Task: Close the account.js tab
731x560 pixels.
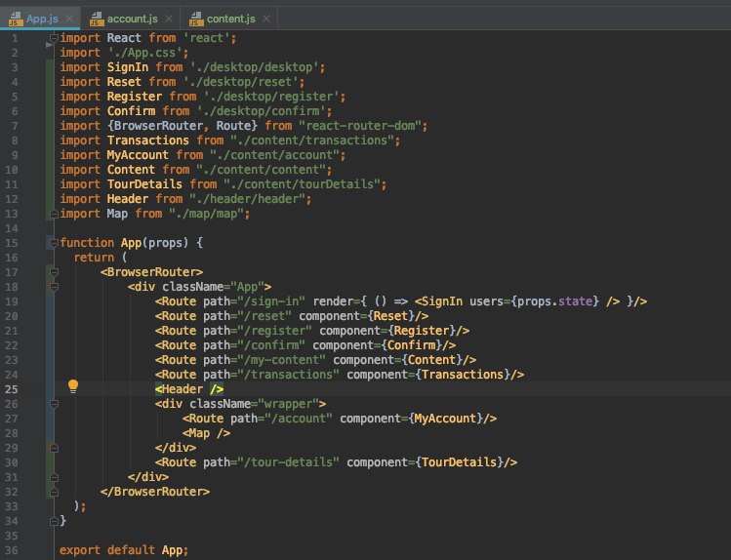Action: point(169,19)
